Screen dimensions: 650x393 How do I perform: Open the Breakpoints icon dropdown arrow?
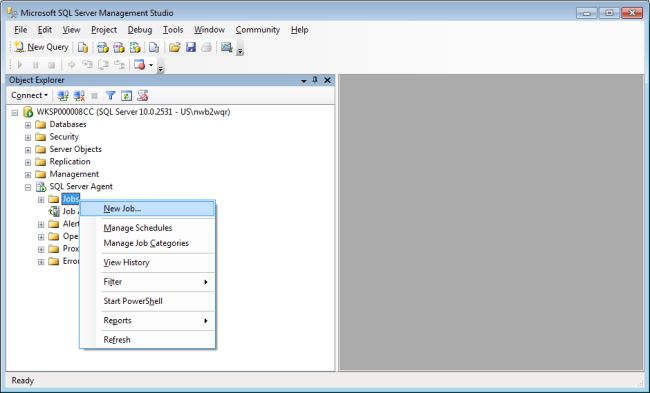[151, 65]
